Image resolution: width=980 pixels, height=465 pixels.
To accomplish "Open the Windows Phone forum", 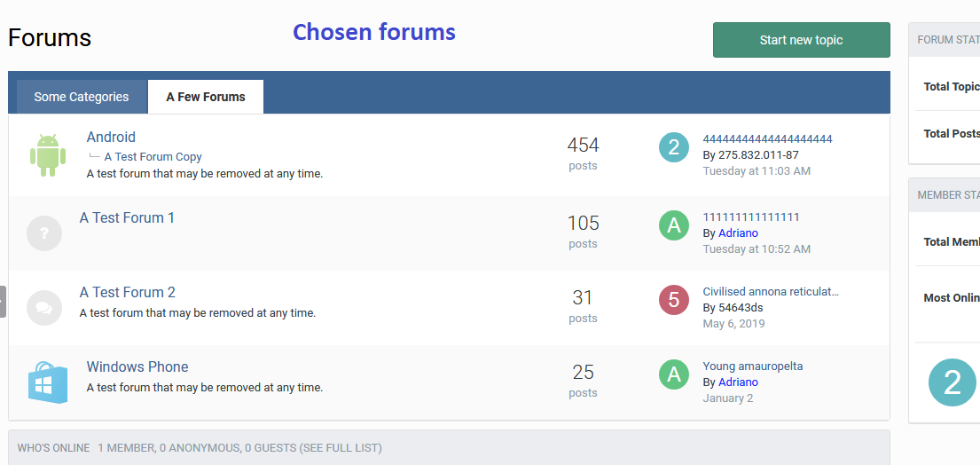I will (137, 366).
